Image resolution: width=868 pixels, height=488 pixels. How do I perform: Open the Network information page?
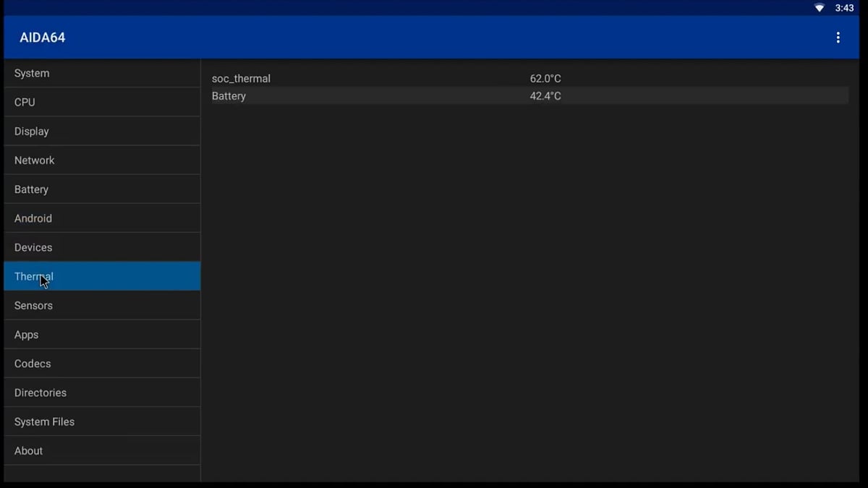(101, 160)
